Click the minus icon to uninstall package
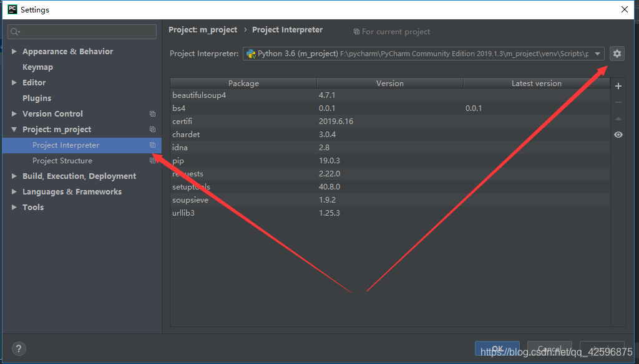Screen dimensions: 639x364 click(618, 102)
